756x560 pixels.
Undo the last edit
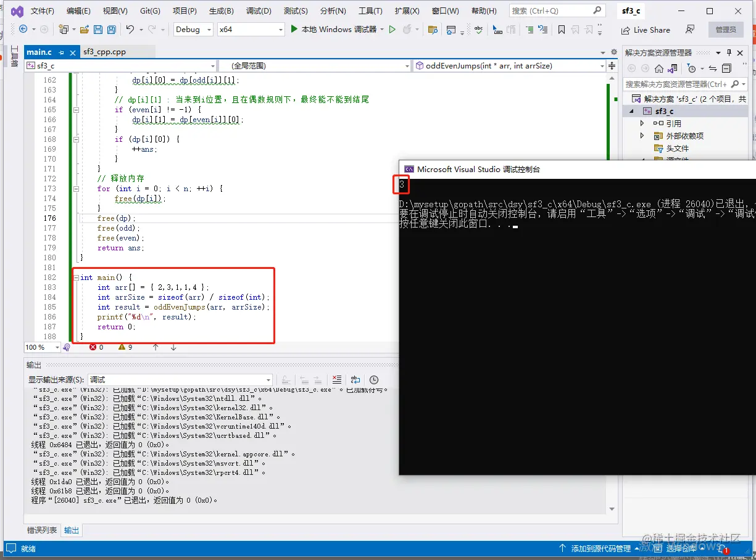pyautogui.click(x=130, y=29)
